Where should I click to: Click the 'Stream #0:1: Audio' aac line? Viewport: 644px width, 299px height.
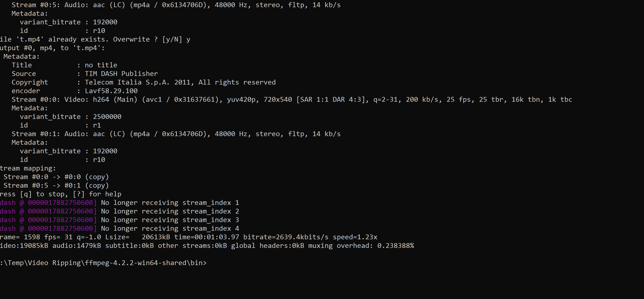coord(176,134)
